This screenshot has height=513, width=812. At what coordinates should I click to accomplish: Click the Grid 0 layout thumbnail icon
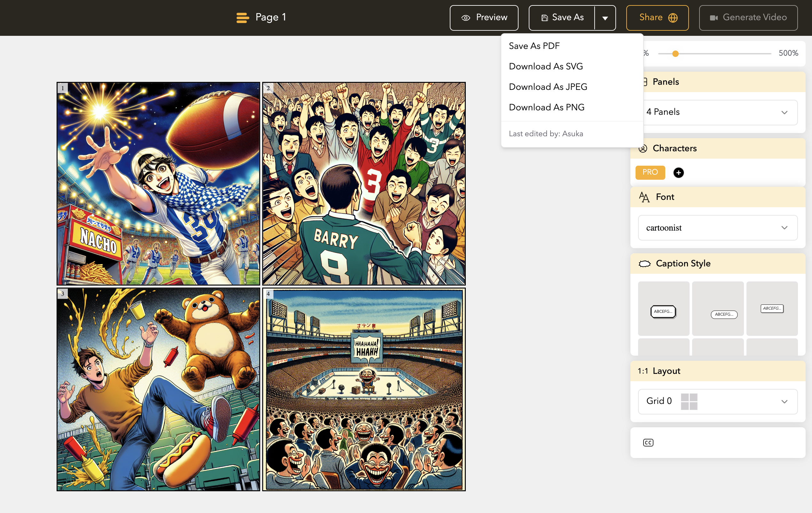689,401
